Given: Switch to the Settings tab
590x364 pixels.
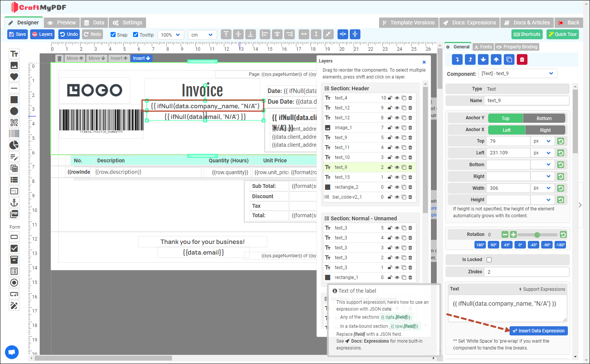Looking at the screenshot, I should coord(128,22).
